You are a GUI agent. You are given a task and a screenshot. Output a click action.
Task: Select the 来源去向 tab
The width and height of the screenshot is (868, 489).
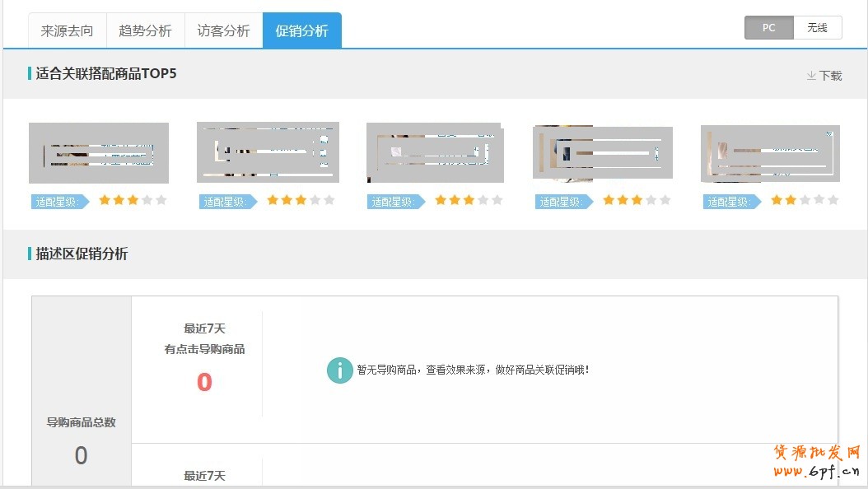pyautogui.click(x=68, y=30)
